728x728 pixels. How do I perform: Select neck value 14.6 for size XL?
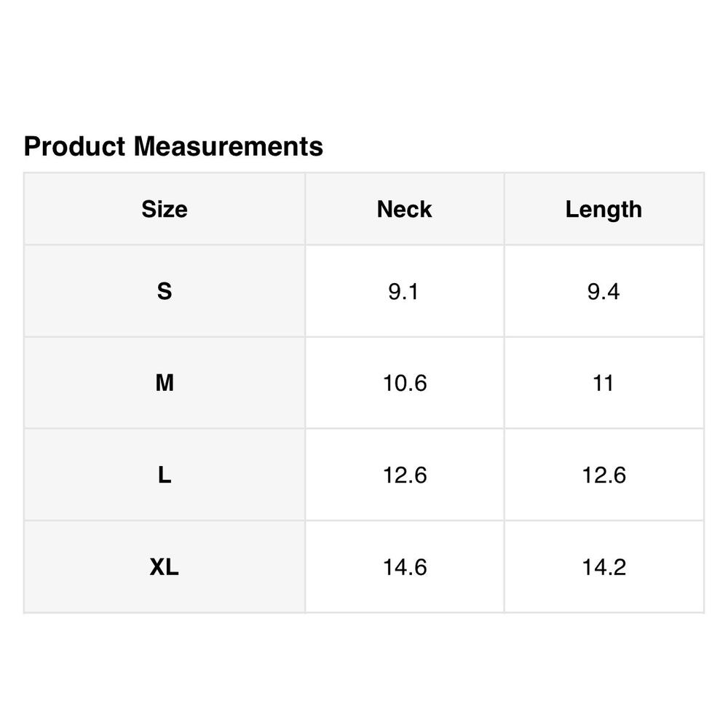pos(405,567)
